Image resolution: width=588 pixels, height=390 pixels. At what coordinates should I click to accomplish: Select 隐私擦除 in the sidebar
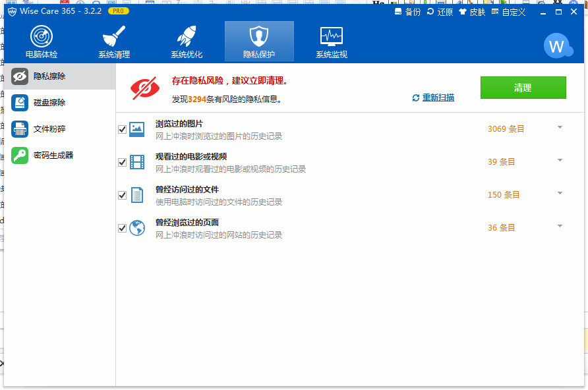point(40,76)
